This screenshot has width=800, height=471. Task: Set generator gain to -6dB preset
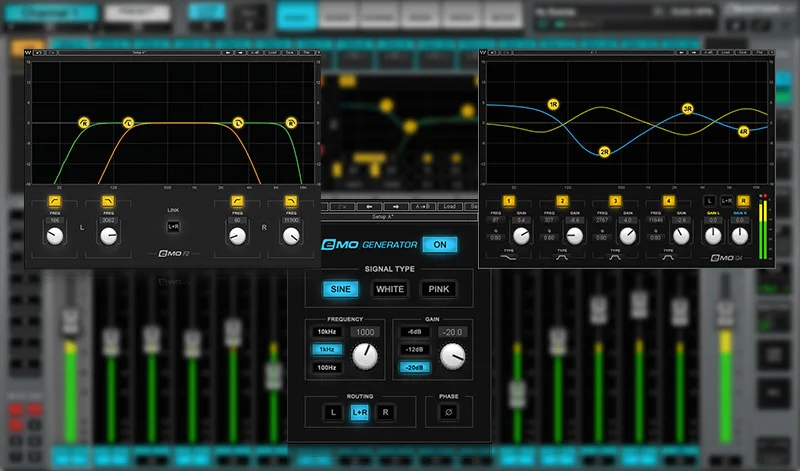[414, 332]
